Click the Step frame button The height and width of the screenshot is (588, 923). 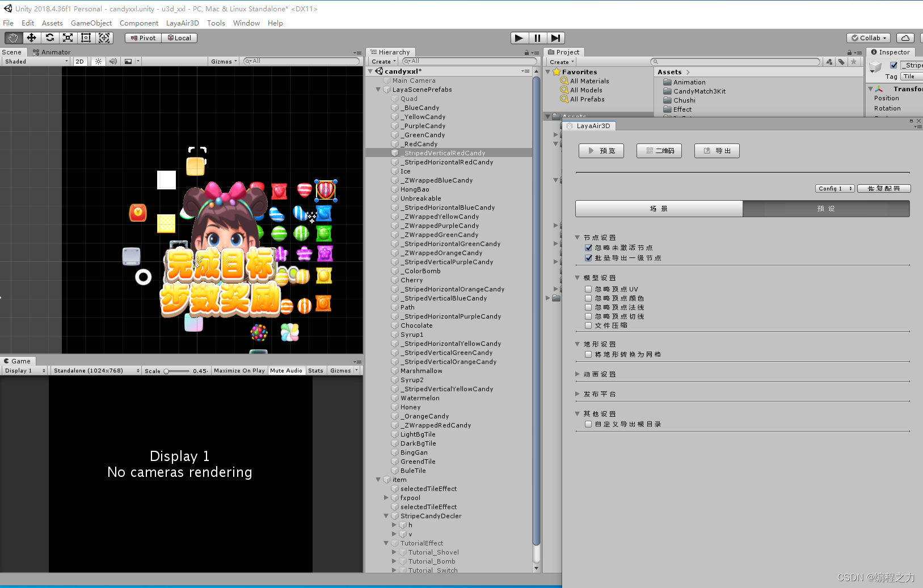click(555, 38)
